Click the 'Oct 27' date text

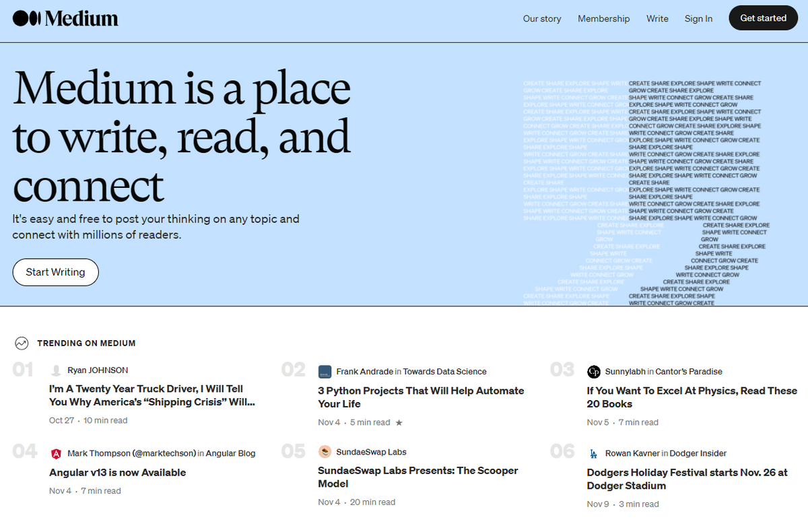61,420
